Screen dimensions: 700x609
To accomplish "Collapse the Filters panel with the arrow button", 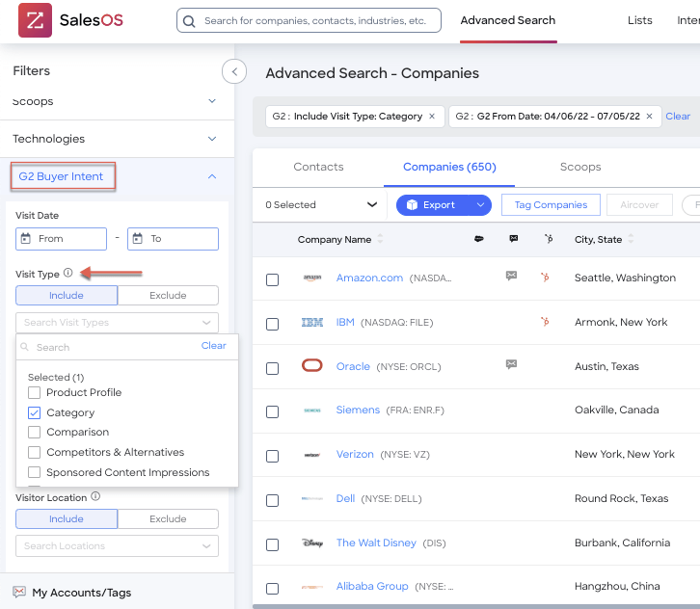I will pyautogui.click(x=234, y=71).
